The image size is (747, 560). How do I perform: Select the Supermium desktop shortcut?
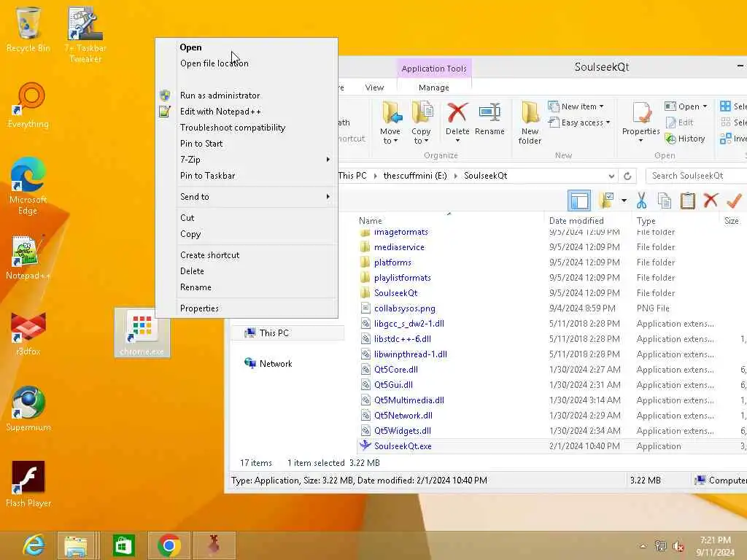[x=28, y=408]
